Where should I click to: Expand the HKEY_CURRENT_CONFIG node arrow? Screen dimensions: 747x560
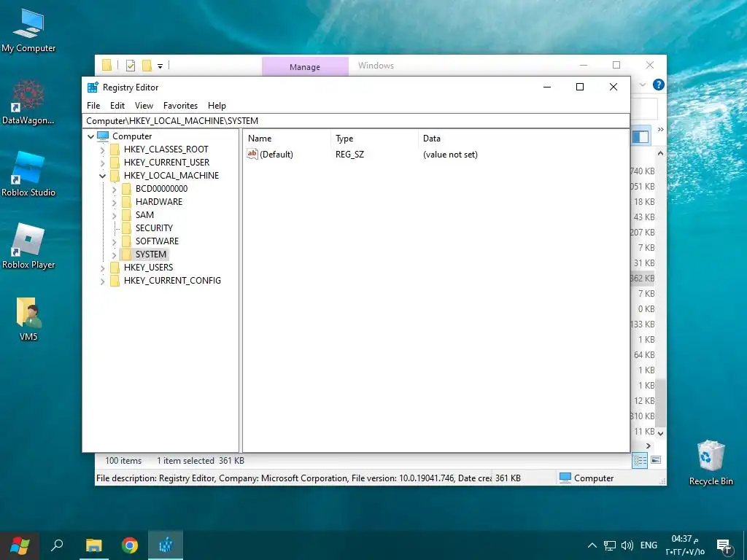pyautogui.click(x=102, y=281)
